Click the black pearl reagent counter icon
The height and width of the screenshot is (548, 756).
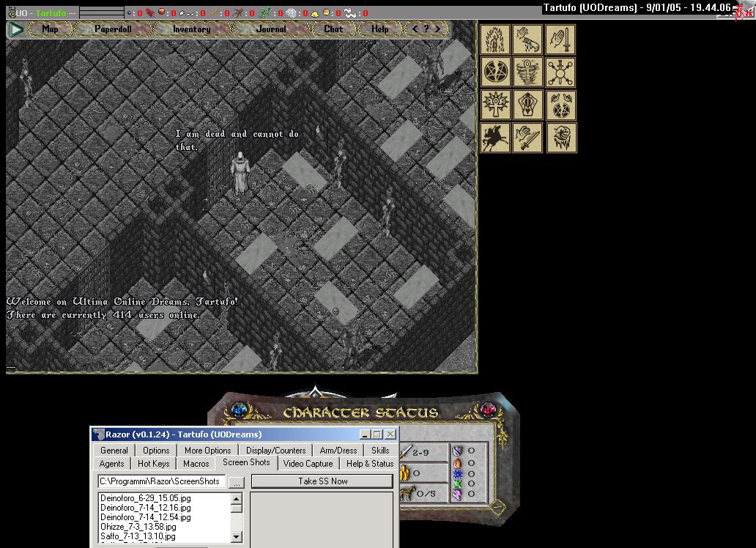[128, 13]
